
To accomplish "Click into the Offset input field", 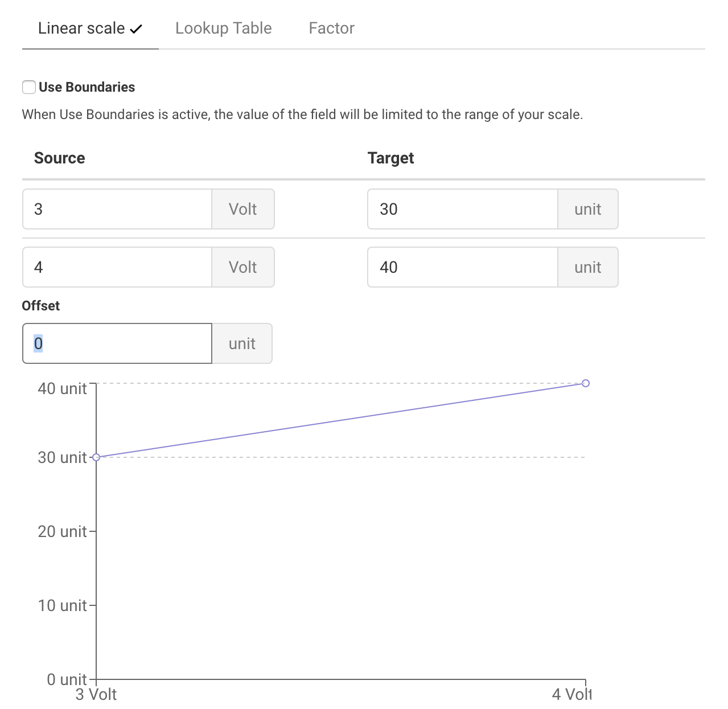I will 117,343.
